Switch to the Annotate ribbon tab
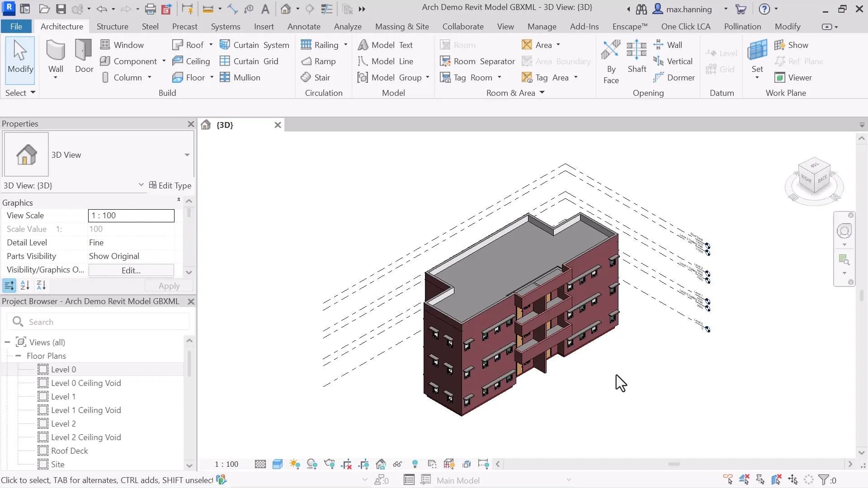This screenshot has height=488, width=868. [304, 26]
